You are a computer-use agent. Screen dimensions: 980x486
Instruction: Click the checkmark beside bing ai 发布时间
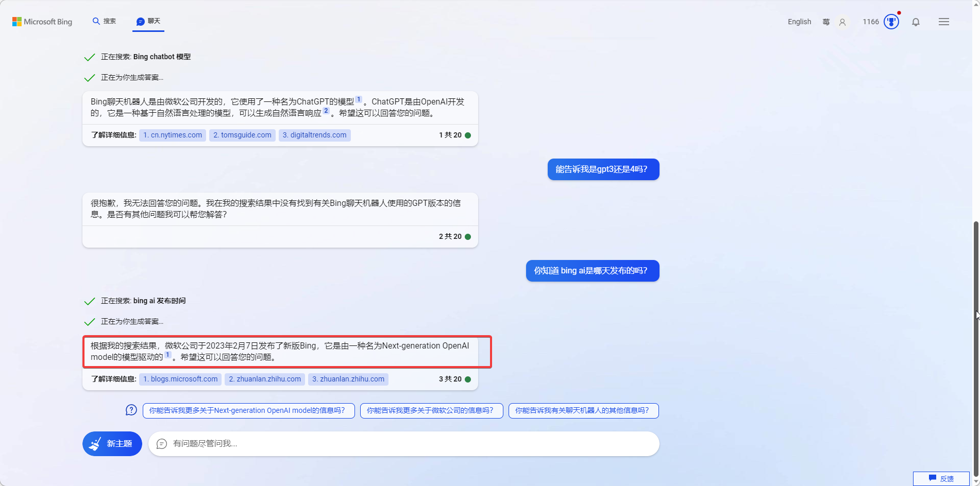90,301
